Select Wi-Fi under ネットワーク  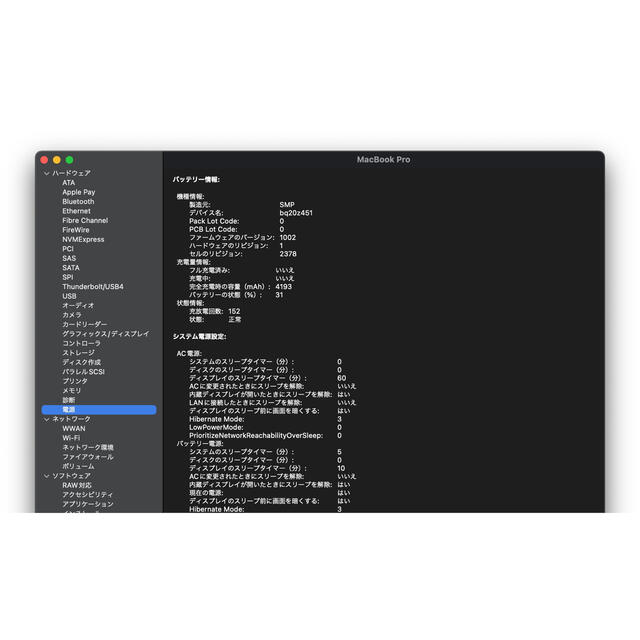click(71, 438)
